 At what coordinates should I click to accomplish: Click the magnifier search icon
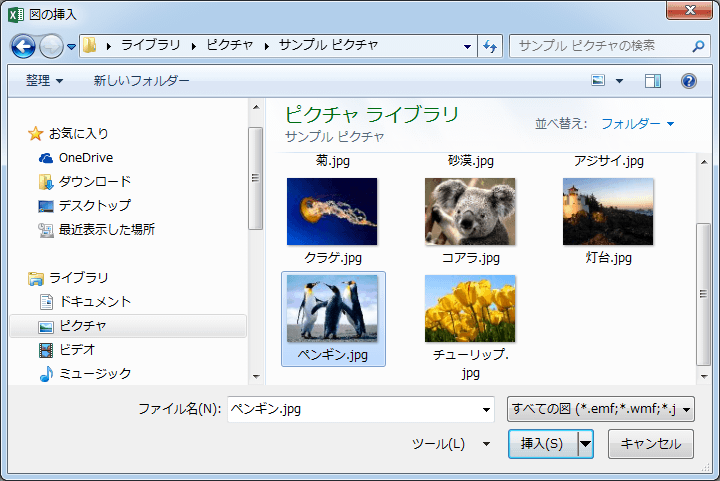(698, 46)
